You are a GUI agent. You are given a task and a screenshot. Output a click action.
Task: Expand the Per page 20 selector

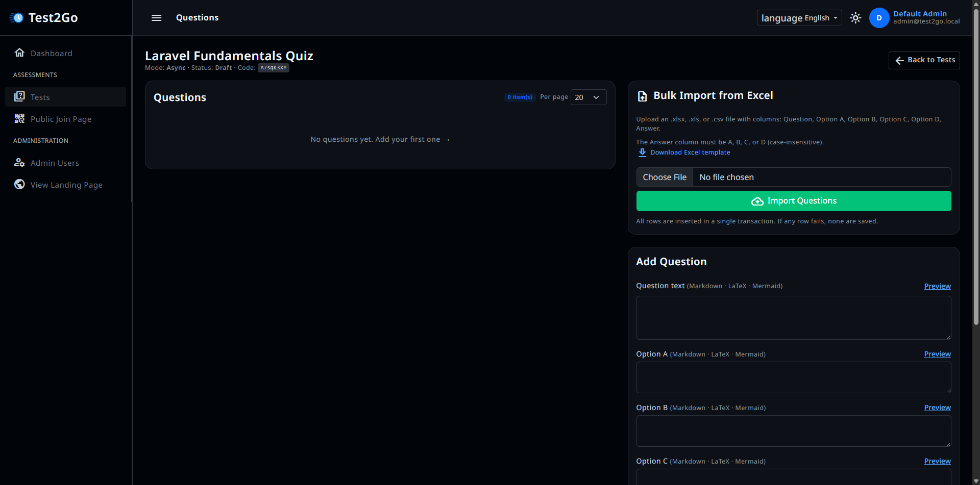[x=589, y=97]
